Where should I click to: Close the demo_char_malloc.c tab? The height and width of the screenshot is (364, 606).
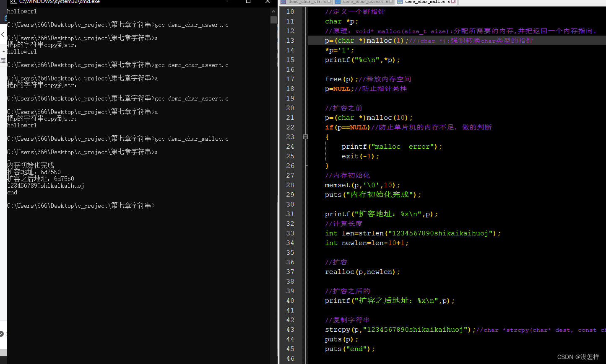pyautogui.click(x=453, y=2)
